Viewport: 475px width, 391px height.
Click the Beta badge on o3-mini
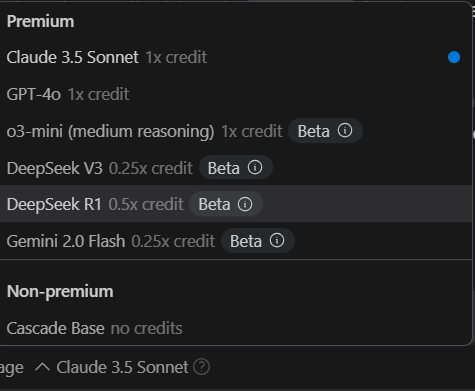tap(325, 131)
